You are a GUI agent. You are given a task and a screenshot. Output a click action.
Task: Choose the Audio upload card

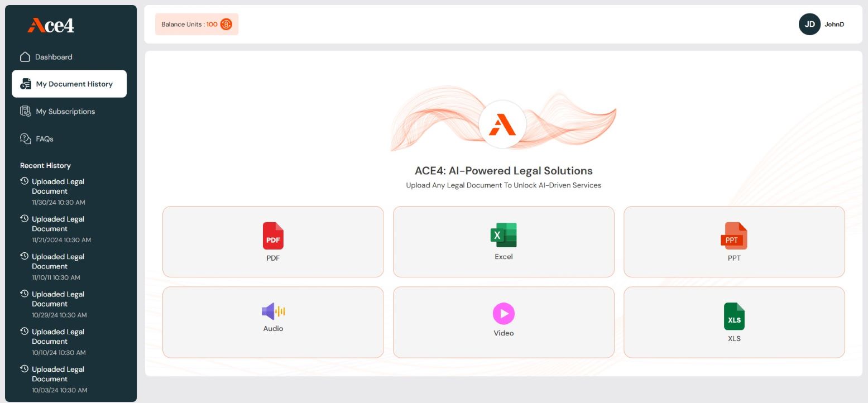273,322
